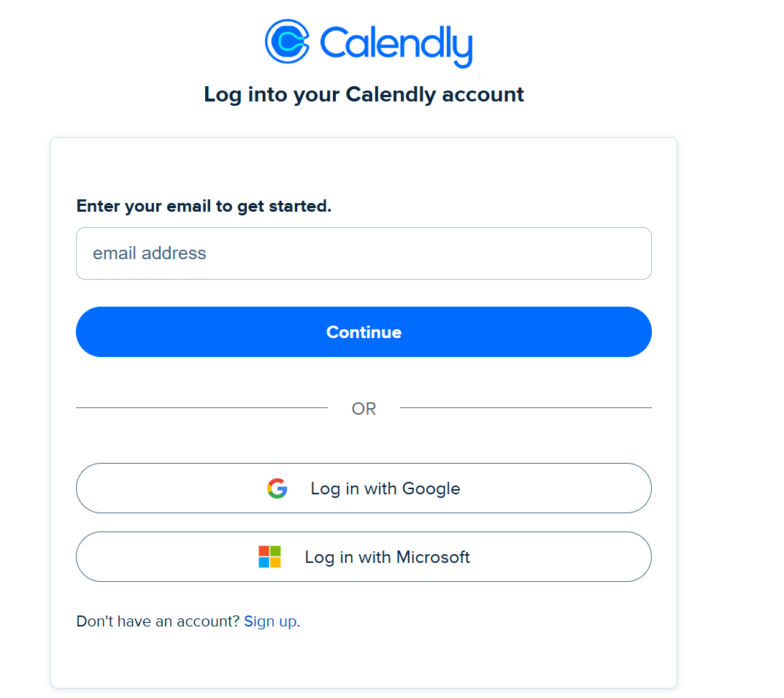Click the 'email address' placeholder text

(150, 253)
